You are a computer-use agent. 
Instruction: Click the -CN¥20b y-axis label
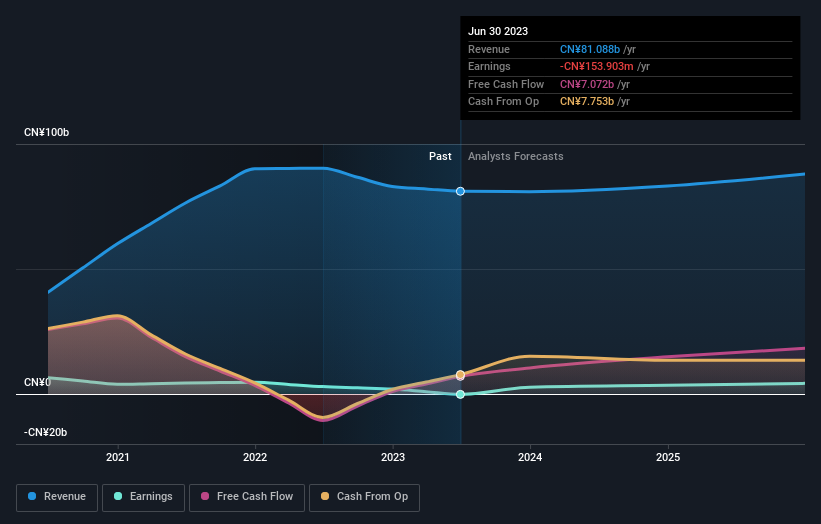46,432
